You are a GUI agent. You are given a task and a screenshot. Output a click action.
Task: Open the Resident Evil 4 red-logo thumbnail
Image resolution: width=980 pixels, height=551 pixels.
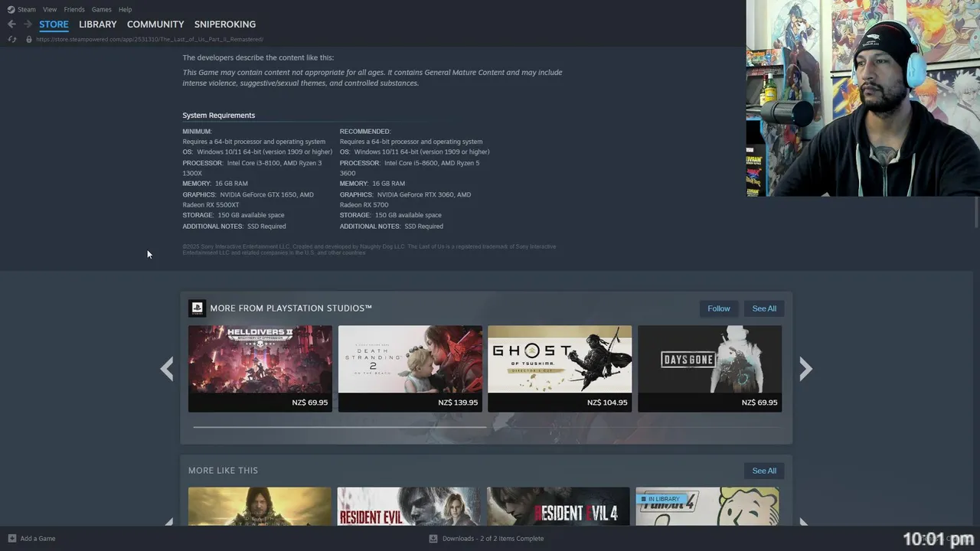[558, 507]
